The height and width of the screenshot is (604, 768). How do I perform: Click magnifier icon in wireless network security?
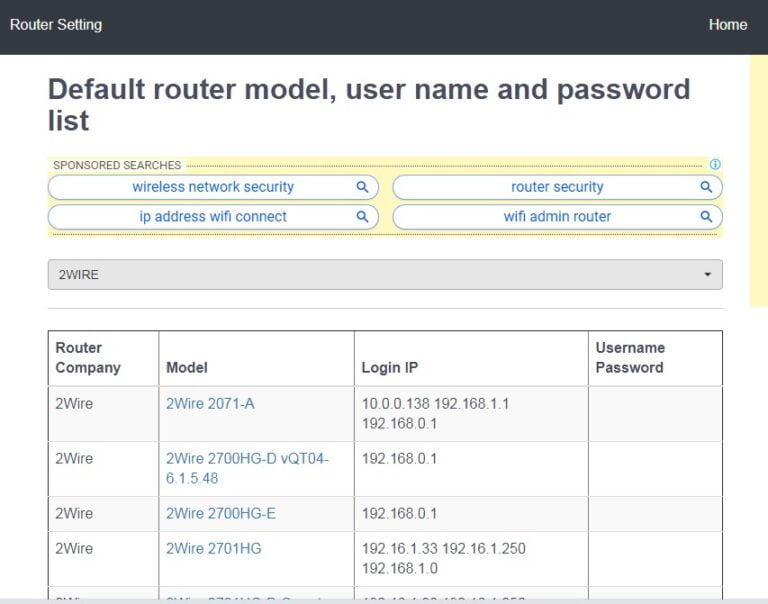362,187
